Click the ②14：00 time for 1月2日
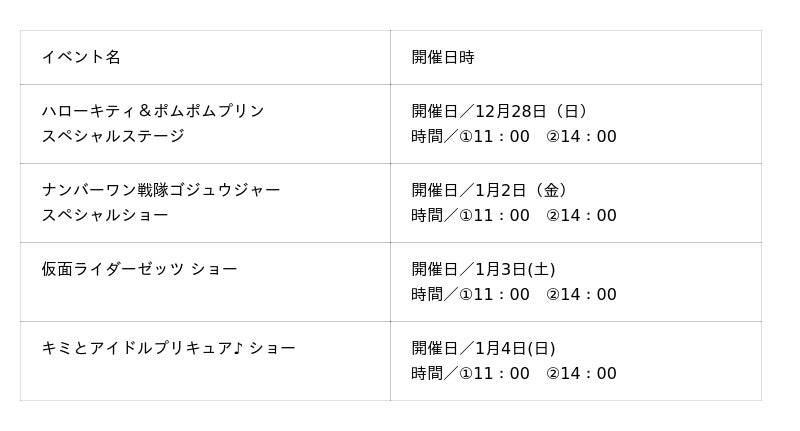This screenshot has width=800, height=431. (581, 215)
